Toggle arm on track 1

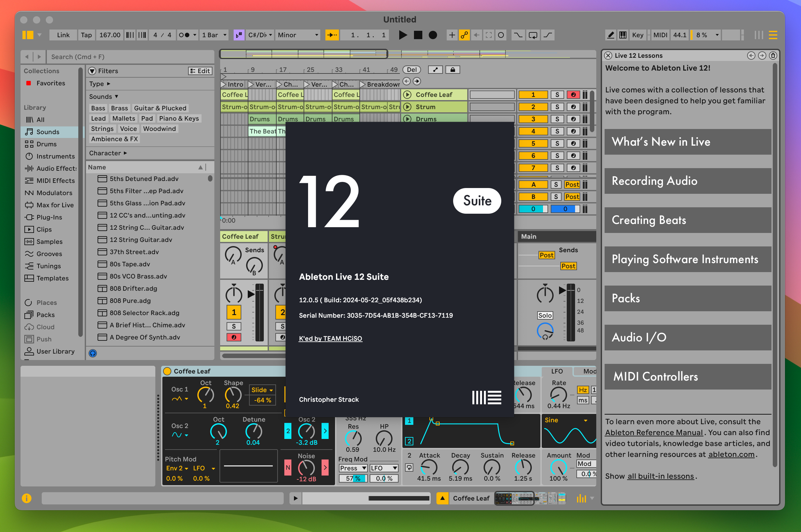(x=573, y=95)
